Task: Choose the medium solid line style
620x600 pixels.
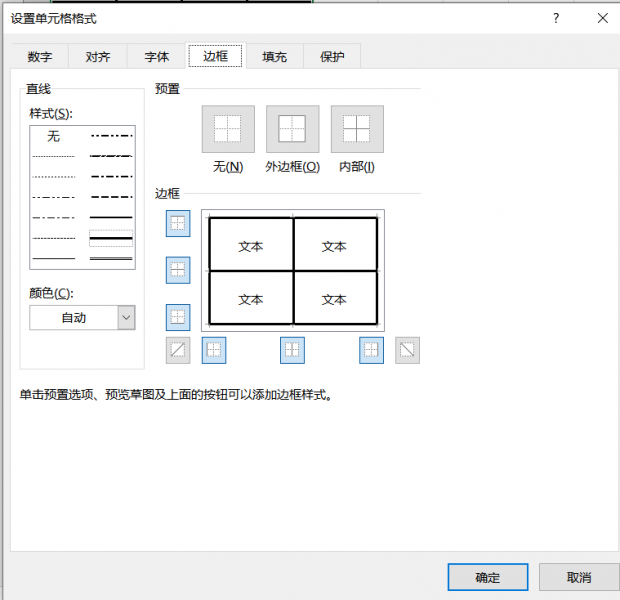Action: pos(111,218)
